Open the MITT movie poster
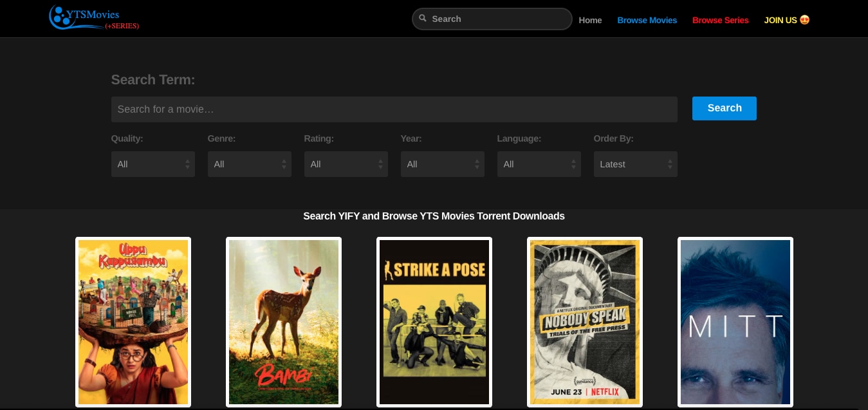868x410 pixels. coord(735,322)
